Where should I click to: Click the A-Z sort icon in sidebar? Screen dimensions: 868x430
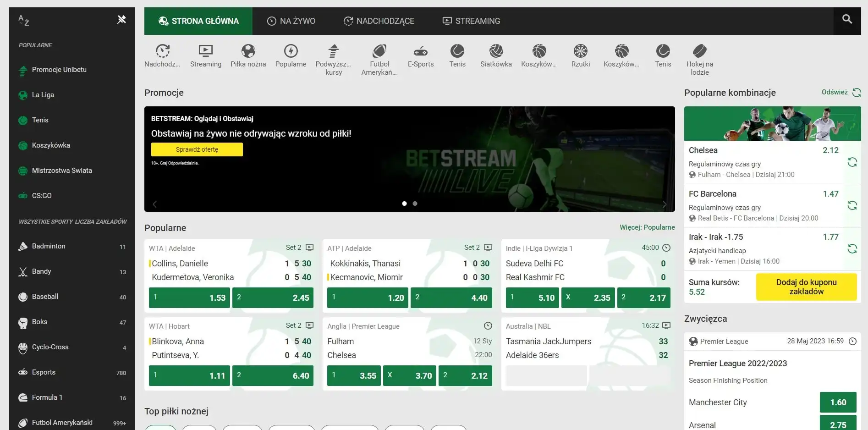(23, 20)
